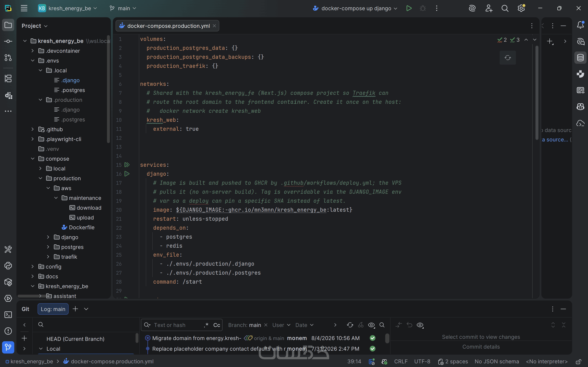
Task: Open the Python Console tool window
Action: click(8, 266)
